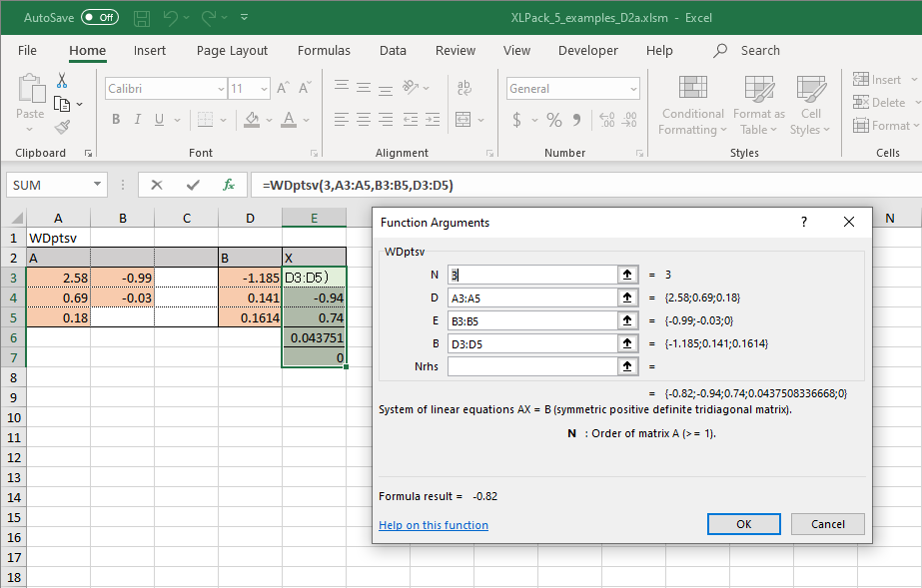922x588 pixels.
Task: Toggle Italic formatting
Action: click(x=138, y=120)
